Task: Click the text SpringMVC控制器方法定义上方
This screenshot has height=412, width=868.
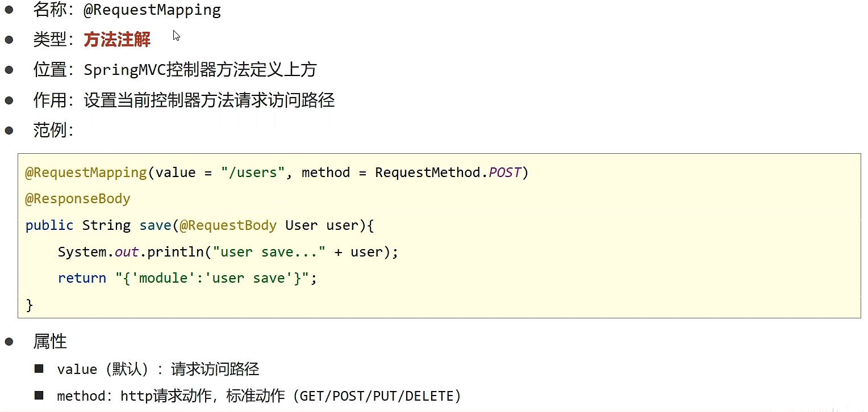Action: click(x=200, y=70)
